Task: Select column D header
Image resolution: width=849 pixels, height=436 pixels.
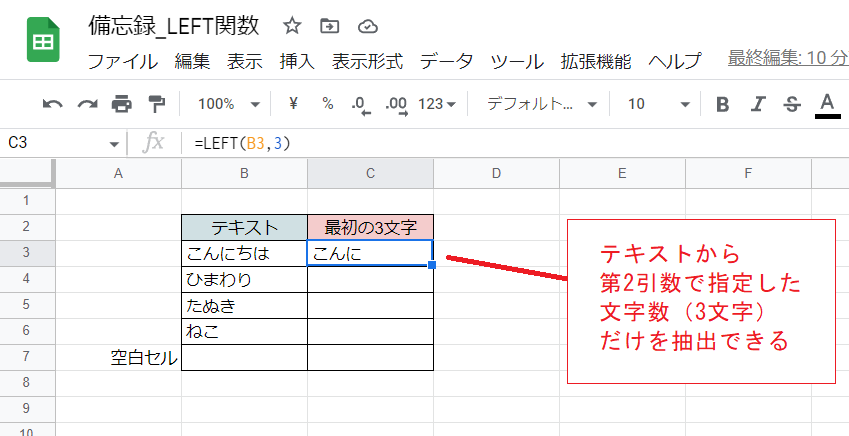Action: (x=497, y=173)
